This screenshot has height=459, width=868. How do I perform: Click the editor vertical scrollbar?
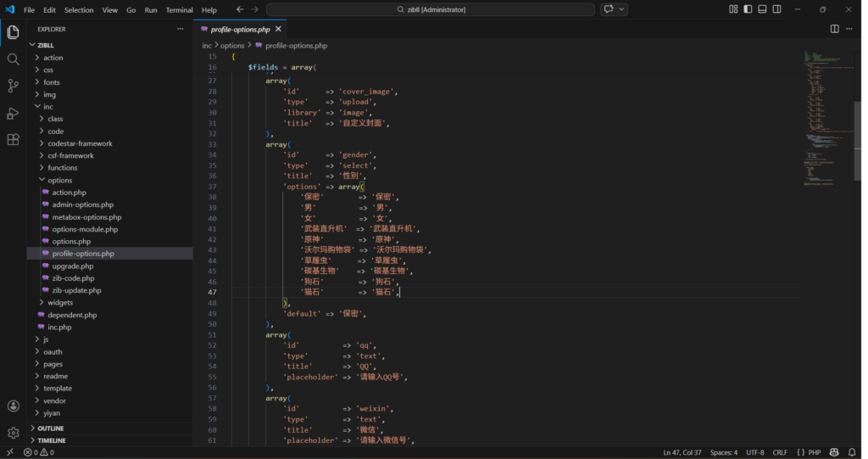pos(858,142)
